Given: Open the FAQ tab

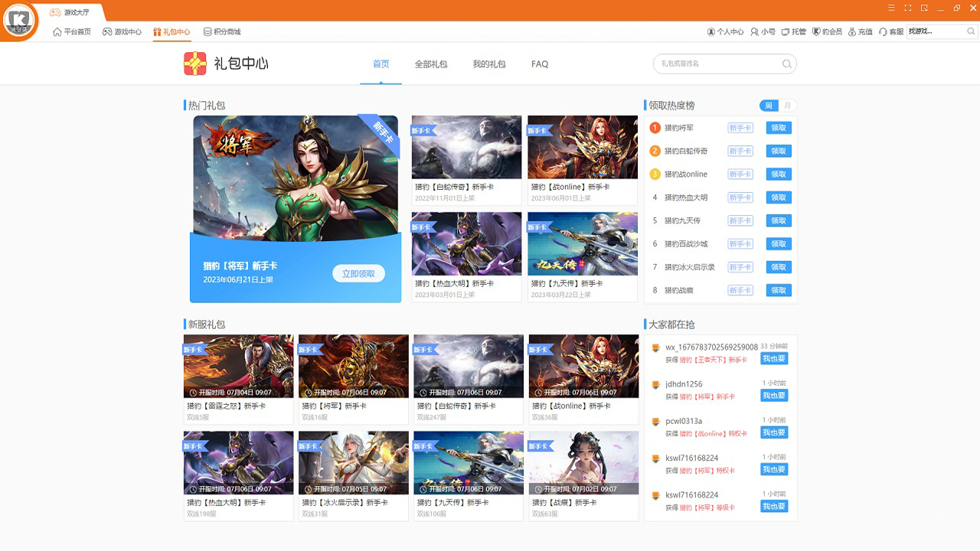Looking at the screenshot, I should (539, 64).
